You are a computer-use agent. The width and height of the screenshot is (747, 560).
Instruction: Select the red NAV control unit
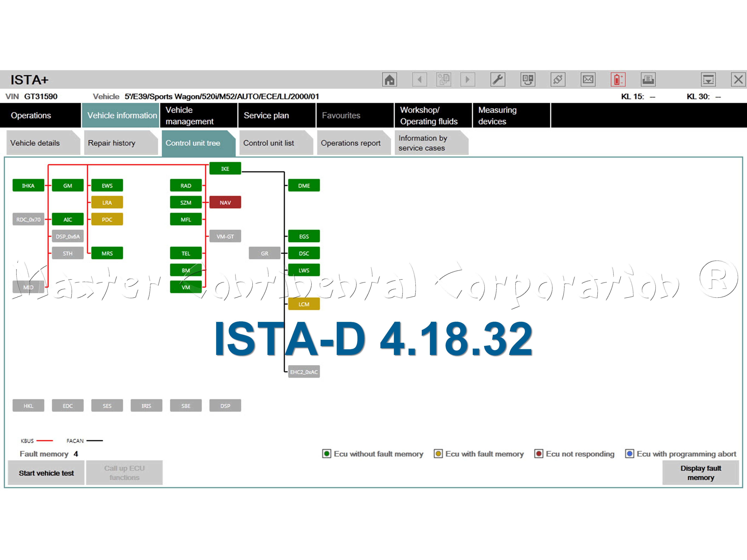coord(225,202)
